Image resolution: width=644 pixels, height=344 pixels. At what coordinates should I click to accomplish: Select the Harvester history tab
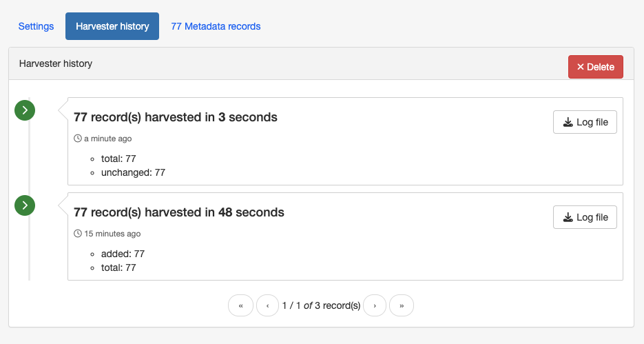pyautogui.click(x=112, y=26)
